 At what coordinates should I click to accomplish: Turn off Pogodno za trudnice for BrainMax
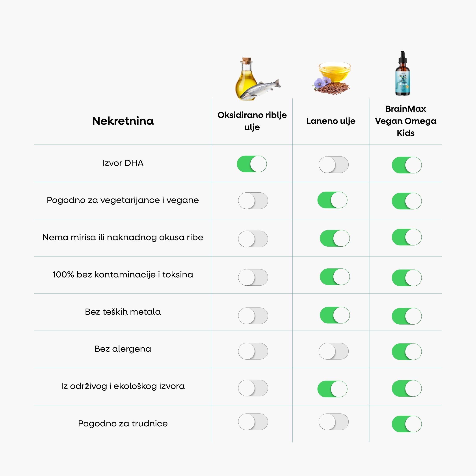[407, 424]
